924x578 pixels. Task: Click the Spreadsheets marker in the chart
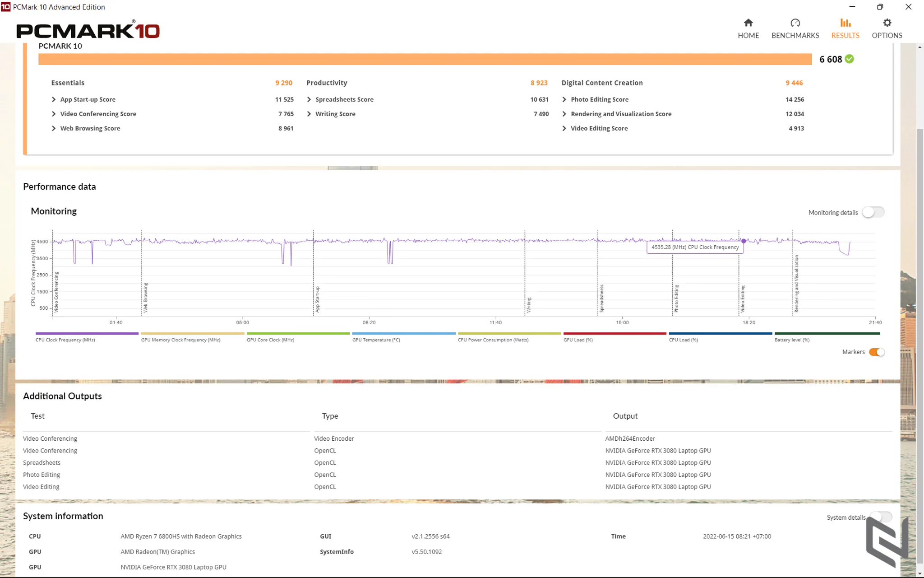click(601, 298)
